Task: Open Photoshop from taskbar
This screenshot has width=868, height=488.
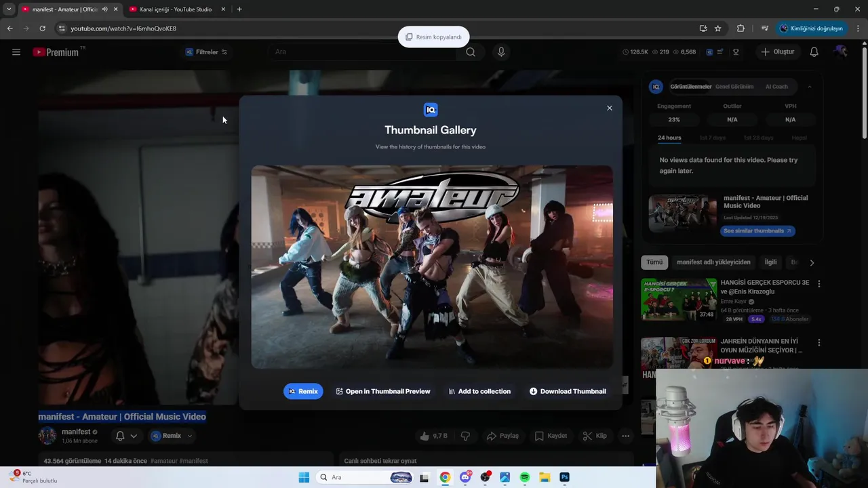Action: (564, 477)
